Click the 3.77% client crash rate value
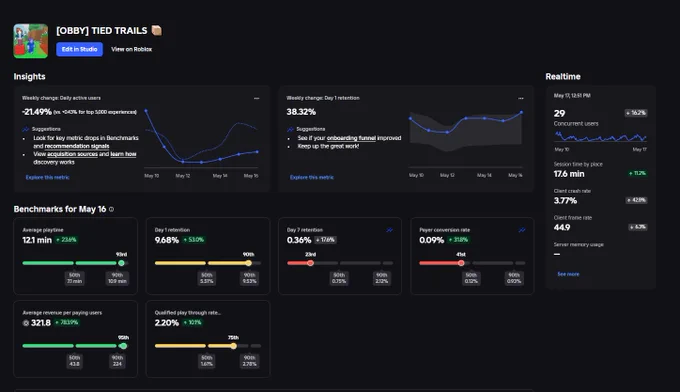This screenshot has width=680, height=392. coord(565,201)
